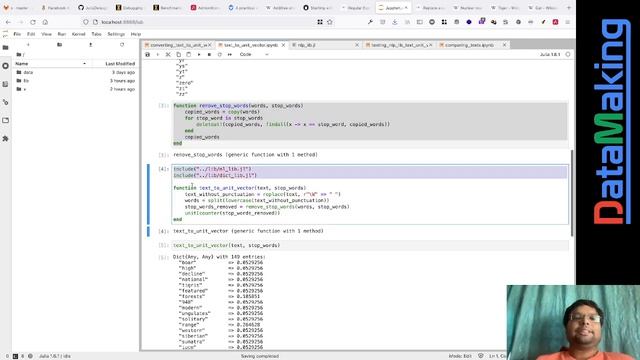This screenshot has height=360, width=640.
Task: Open the File Browser sidebar panel
Action: pyautogui.click(x=5, y=48)
